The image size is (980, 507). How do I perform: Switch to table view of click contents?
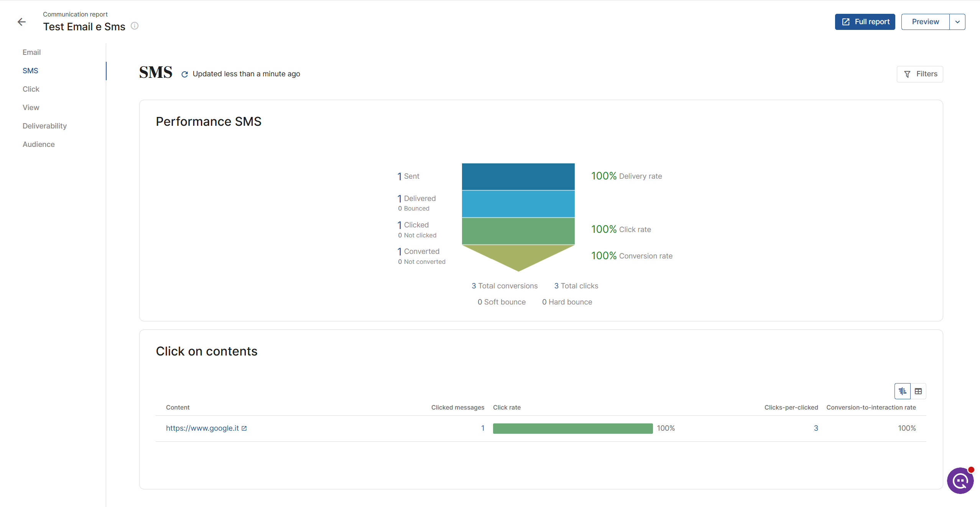coord(918,391)
